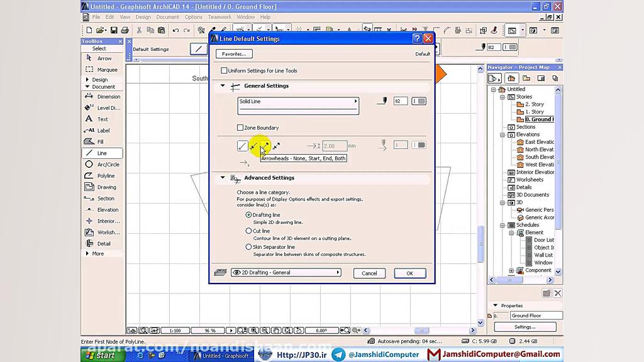Select Cut line radio option

click(x=248, y=231)
